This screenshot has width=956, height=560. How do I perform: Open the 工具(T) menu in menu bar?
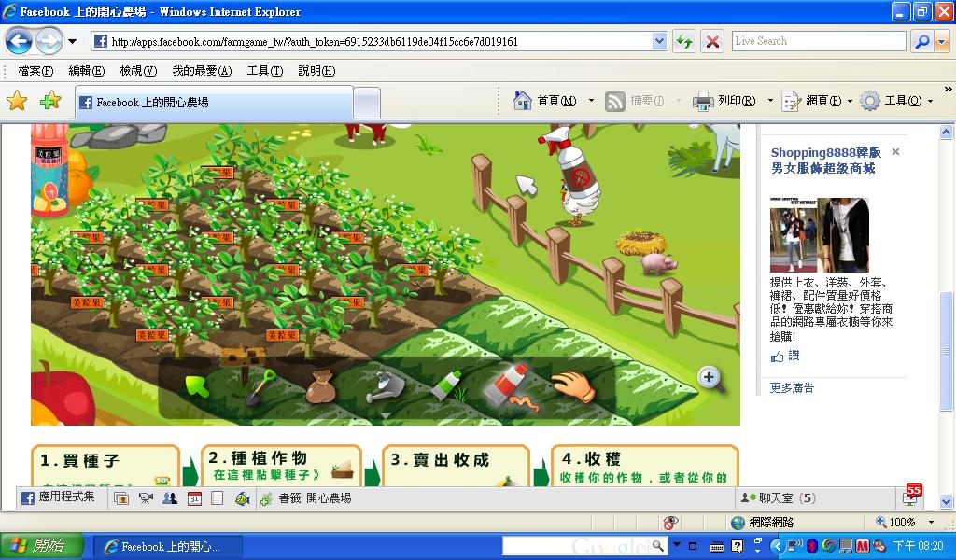(265, 71)
